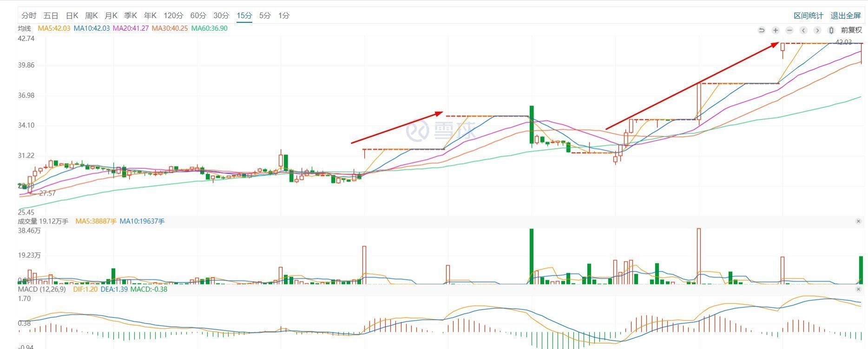The height and width of the screenshot is (349, 868).
Task: Click the MA5:42.03 price legend
Action: point(54,28)
